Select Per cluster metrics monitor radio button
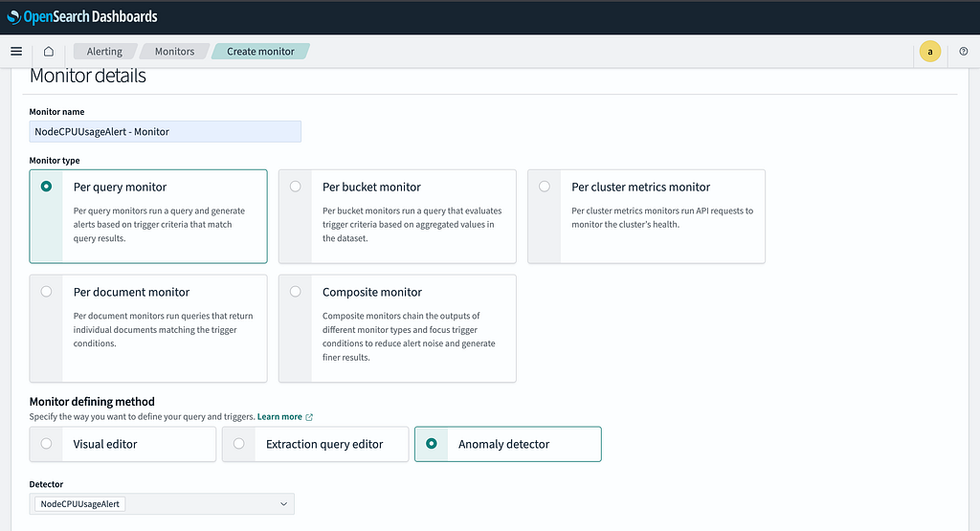 click(545, 187)
